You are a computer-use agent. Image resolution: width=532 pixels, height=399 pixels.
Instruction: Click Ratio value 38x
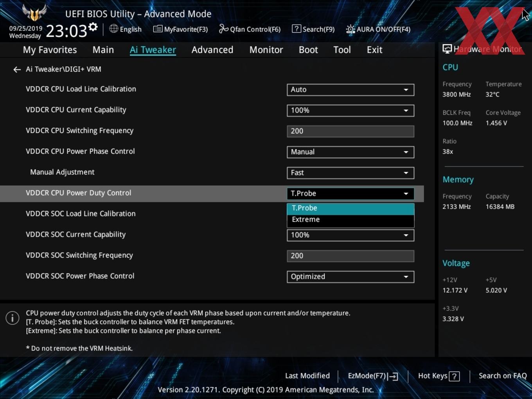(448, 152)
